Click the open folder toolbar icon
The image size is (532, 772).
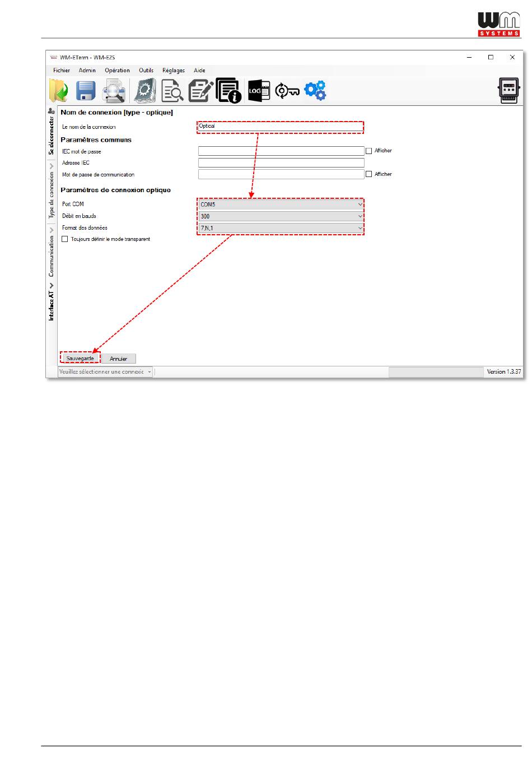(59, 90)
